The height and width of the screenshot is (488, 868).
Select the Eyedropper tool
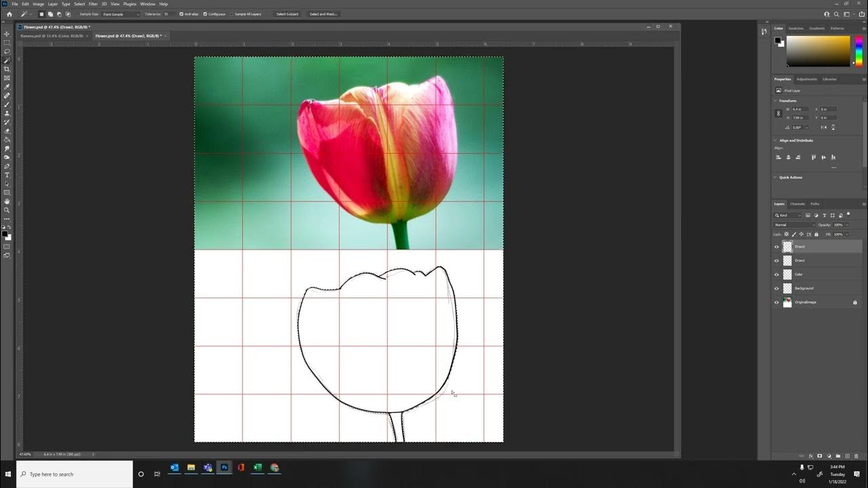coord(7,87)
